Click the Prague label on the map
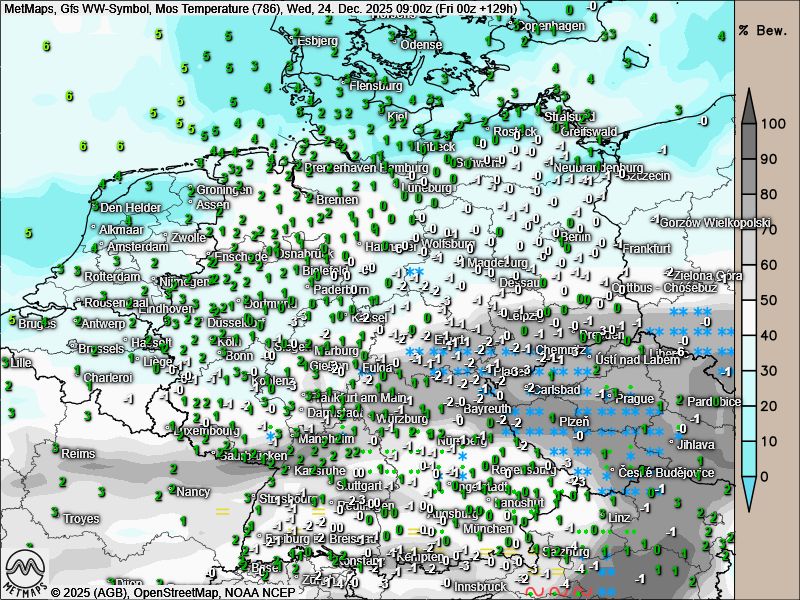The image size is (800, 600). 635,398
